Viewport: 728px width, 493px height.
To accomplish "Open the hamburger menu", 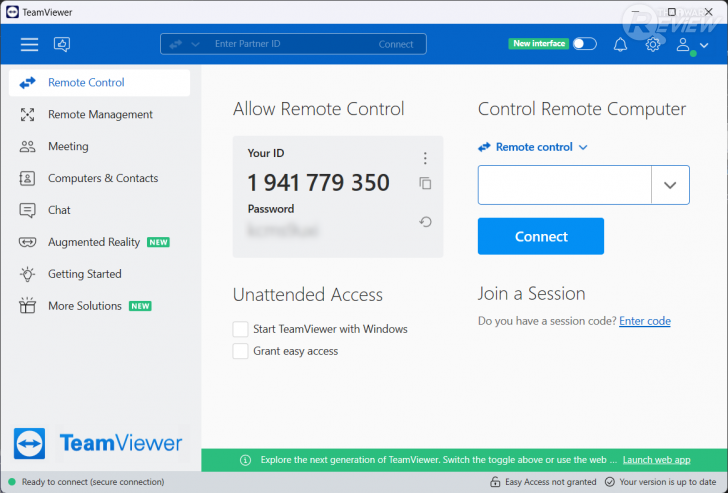I will click(x=29, y=44).
